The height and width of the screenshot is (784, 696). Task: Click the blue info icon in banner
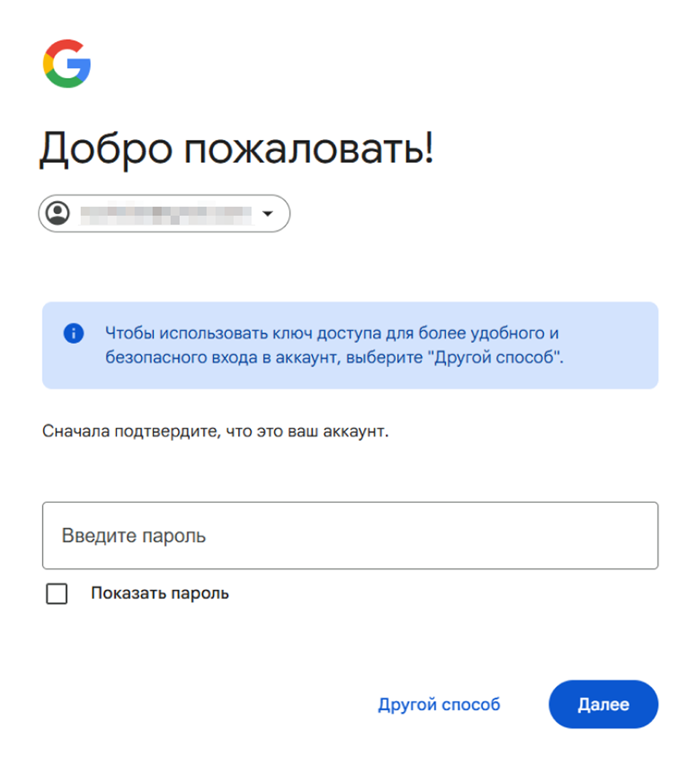tap(73, 333)
